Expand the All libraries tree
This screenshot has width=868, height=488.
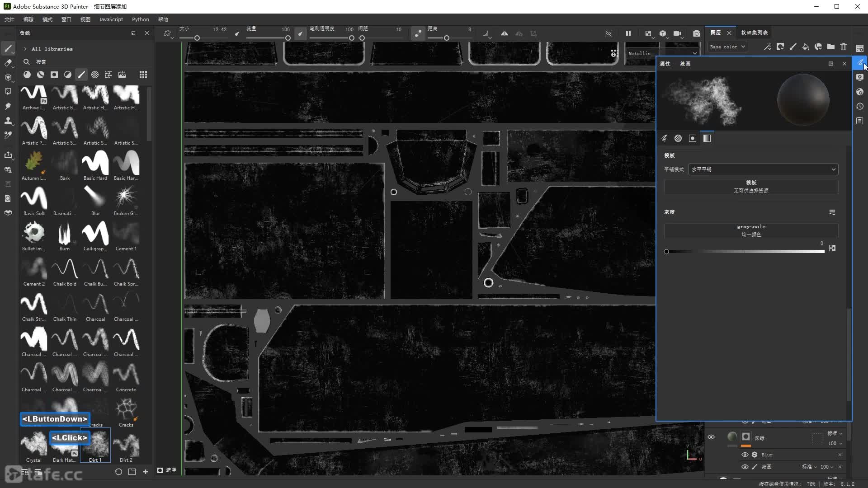tap(25, 49)
